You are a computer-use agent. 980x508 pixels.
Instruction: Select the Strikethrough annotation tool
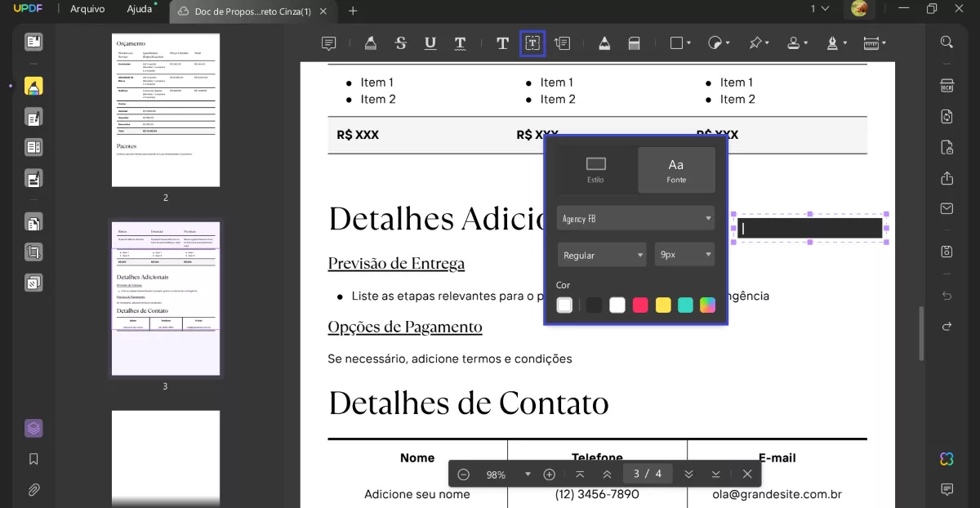[x=400, y=43]
